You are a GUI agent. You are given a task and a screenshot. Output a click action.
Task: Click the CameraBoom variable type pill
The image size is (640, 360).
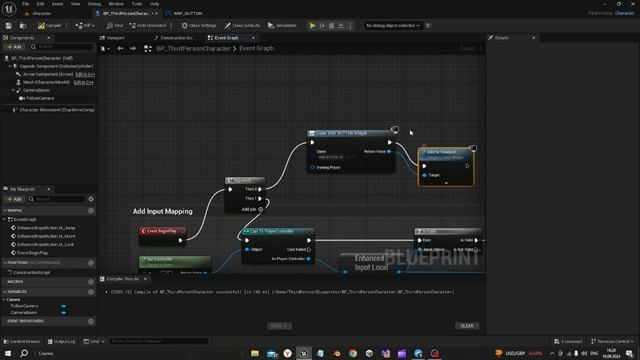pos(64,313)
